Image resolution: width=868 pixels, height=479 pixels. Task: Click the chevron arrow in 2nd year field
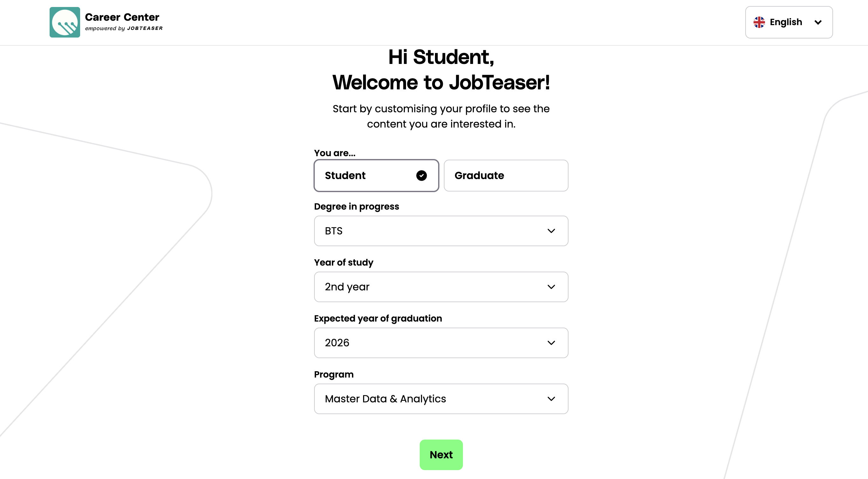click(551, 287)
